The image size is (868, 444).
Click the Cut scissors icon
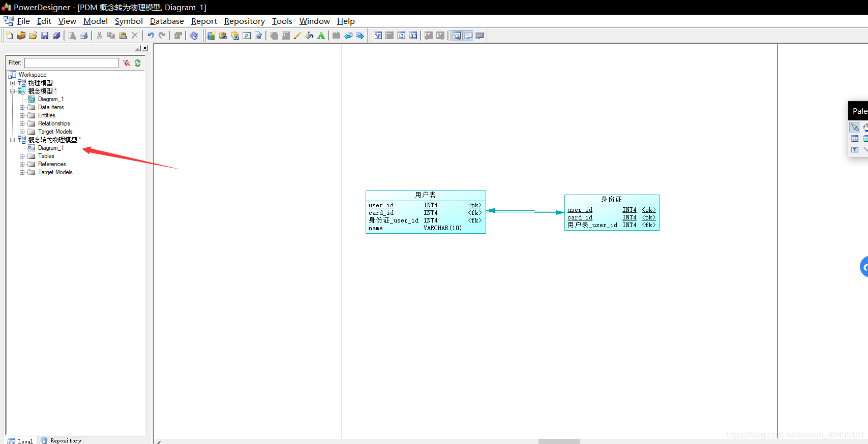[99, 36]
